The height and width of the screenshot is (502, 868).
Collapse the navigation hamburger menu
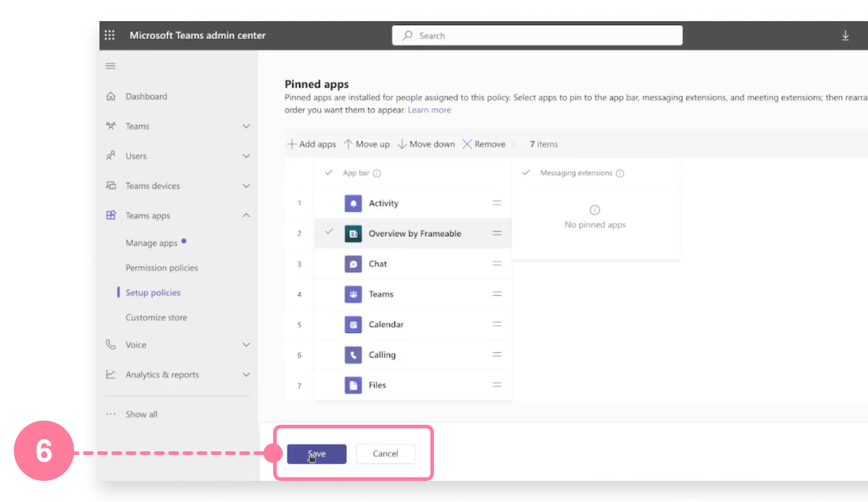[110, 66]
